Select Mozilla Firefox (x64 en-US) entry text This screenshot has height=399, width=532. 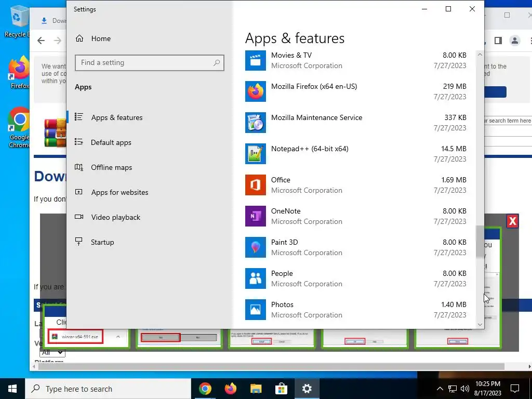[314, 86]
